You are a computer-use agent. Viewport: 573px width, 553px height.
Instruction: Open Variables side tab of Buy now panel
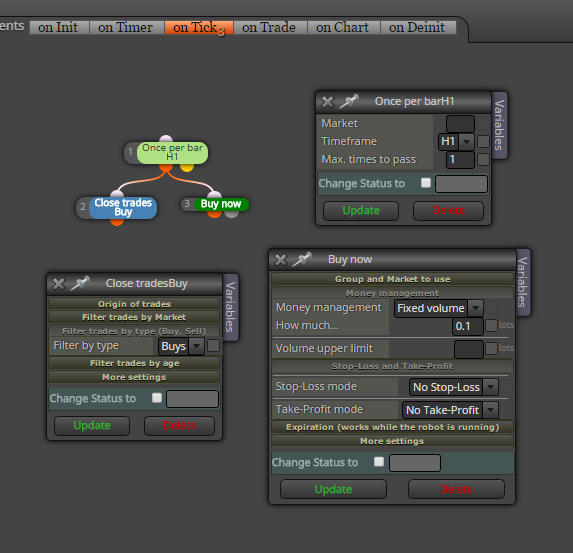pyautogui.click(x=523, y=282)
